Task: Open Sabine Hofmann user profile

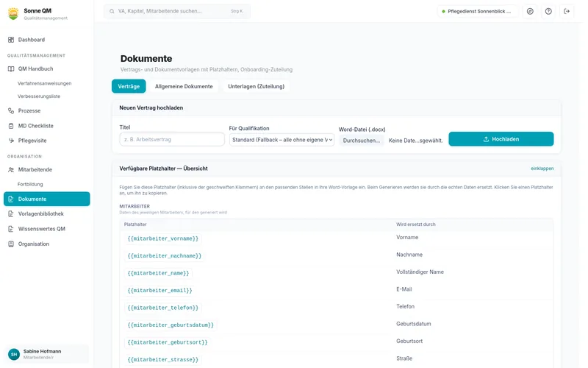Action: [x=47, y=354]
